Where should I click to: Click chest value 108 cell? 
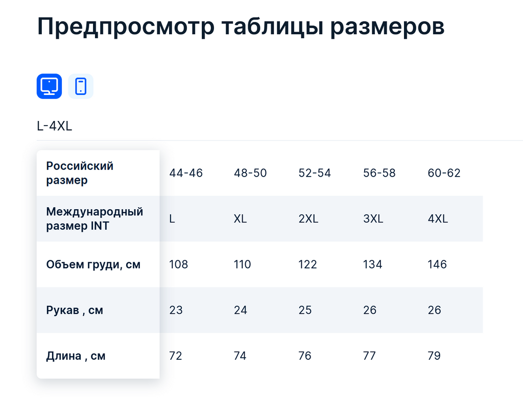pyautogui.click(x=179, y=264)
